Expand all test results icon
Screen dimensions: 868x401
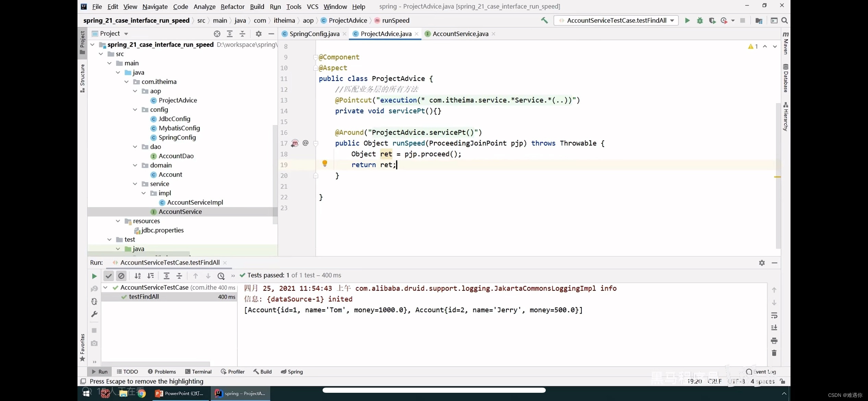[x=167, y=276]
